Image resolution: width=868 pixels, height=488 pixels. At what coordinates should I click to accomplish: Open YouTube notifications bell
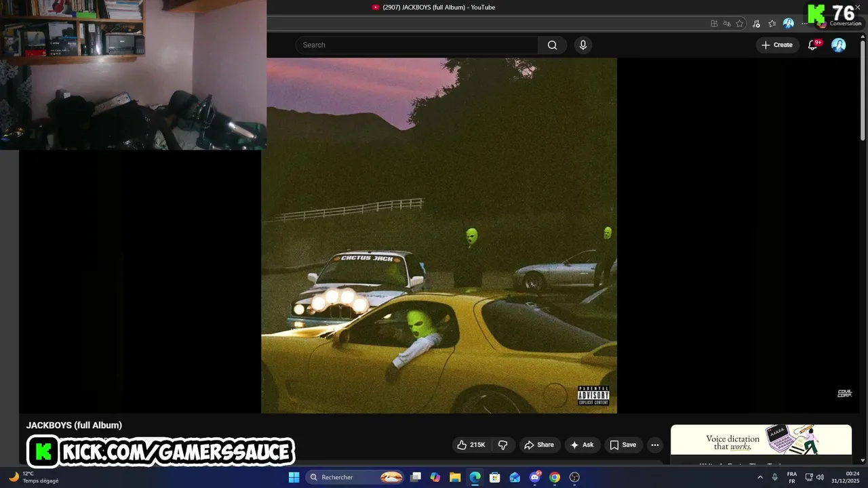pos(812,45)
